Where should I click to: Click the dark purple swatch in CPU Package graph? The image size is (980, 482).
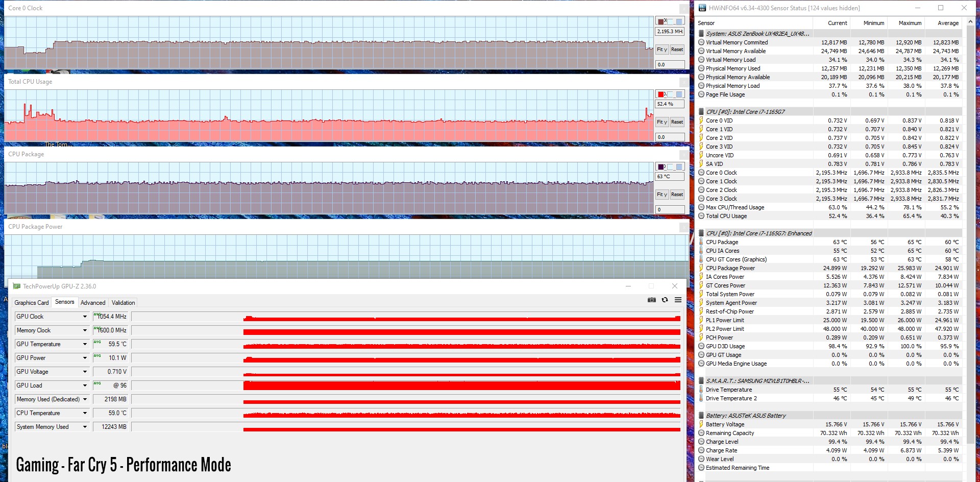[x=660, y=167]
